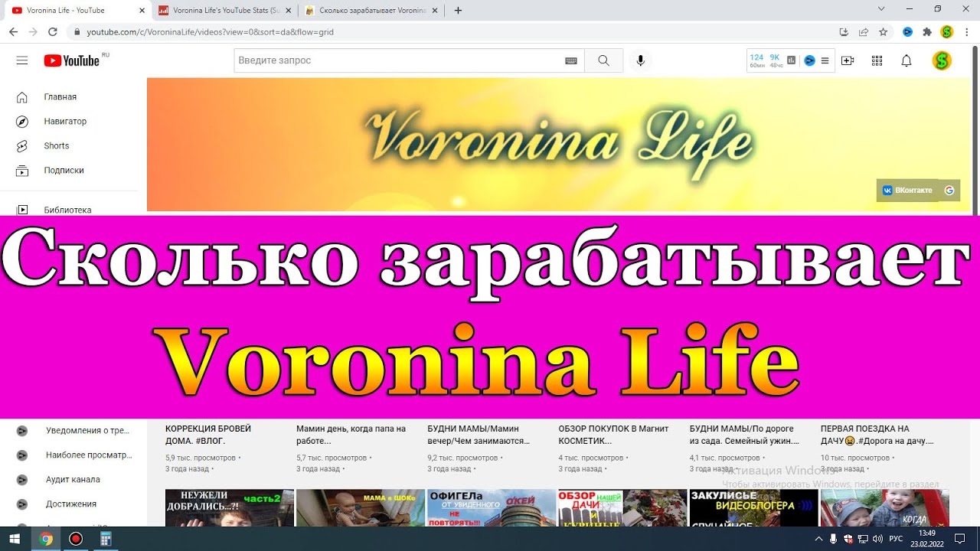Open video ПЕРВАЯ ПОЕЗДКА НА ДАЧУ
The height and width of the screenshot is (551, 980).
click(877, 435)
